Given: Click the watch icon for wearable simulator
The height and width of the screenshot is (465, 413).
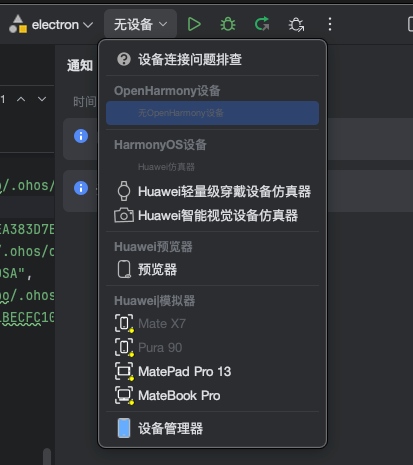Looking at the screenshot, I should [124, 191].
